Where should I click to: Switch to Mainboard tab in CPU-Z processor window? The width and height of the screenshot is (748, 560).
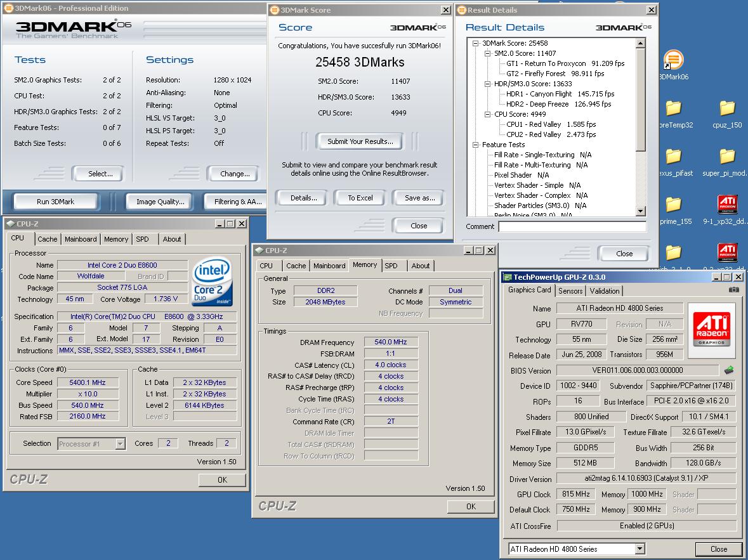pos(81,239)
